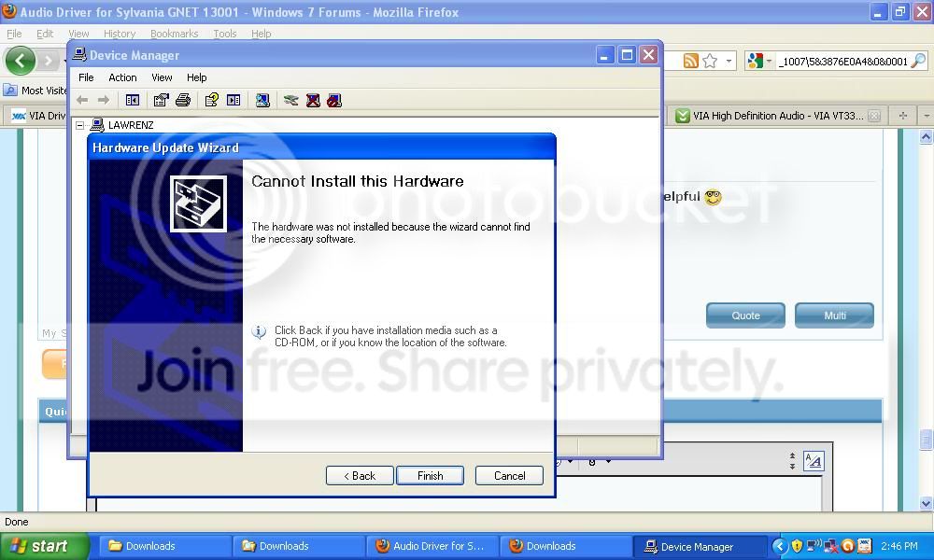Screen dimensions: 934x560
Task: Open the Action menu in Device Manager
Action: pos(122,77)
